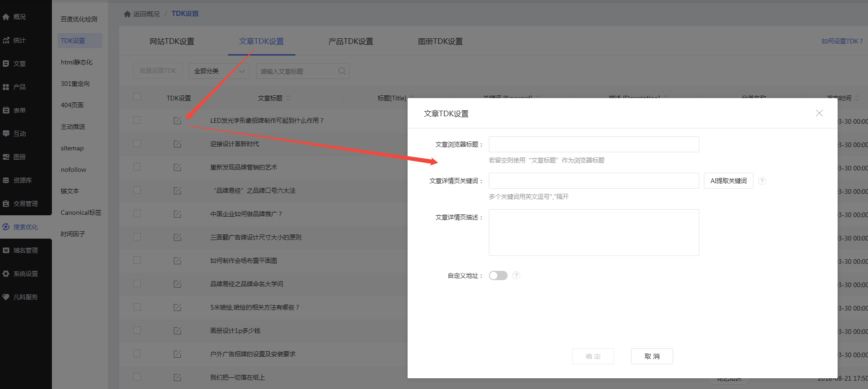Open the 概况 overview sidebar item
The image size is (868, 389).
[20, 17]
